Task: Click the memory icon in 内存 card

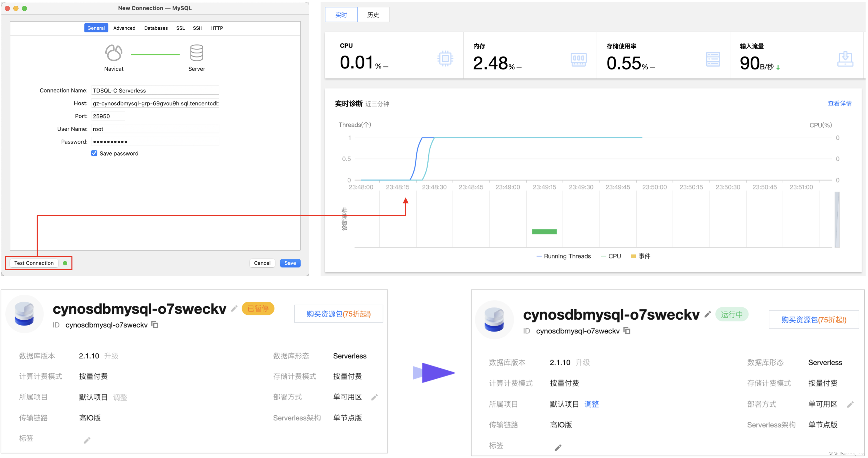Action: 579,59
